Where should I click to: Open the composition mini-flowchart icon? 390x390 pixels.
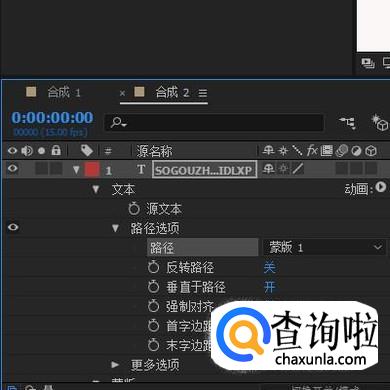[x=347, y=123]
